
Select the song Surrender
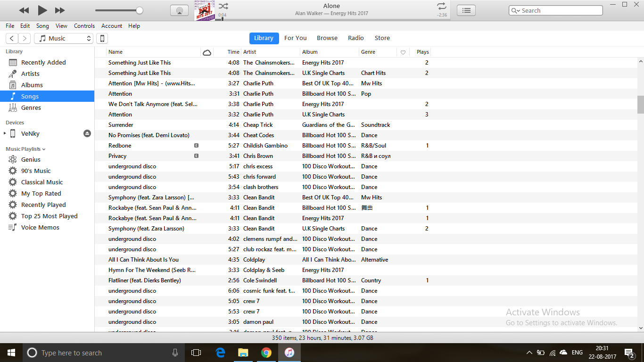pos(367,125)
